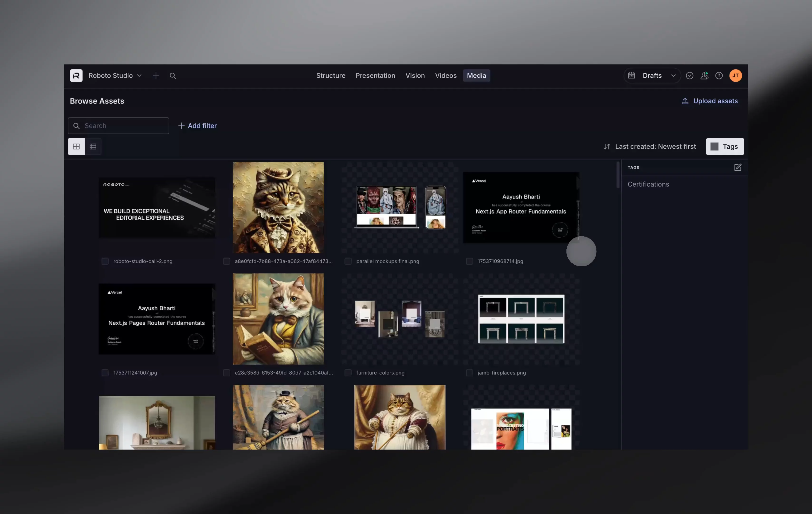Switch to table list view
The height and width of the screenshot is (514, 812).
(93, 147)
